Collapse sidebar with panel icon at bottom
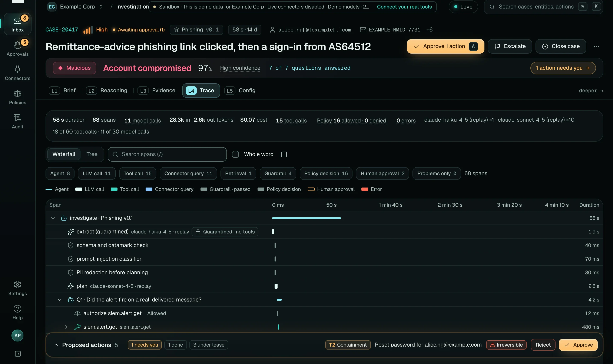This screenshot has height=364, width=613. pyautogui.click(x=18, y=353)
